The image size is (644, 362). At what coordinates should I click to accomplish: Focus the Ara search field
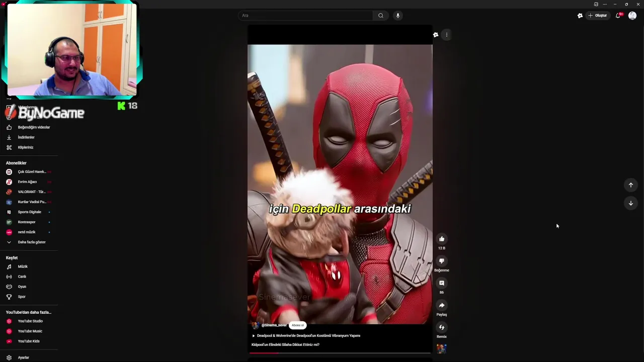[x=305, y=16]
